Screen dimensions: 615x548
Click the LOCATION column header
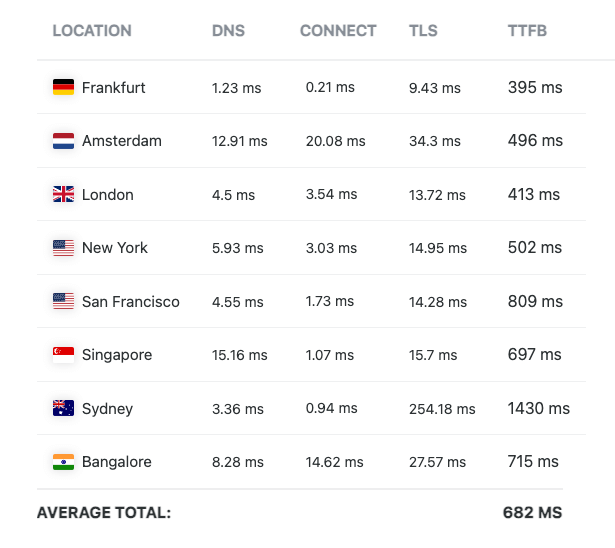[x=92, y=31]
